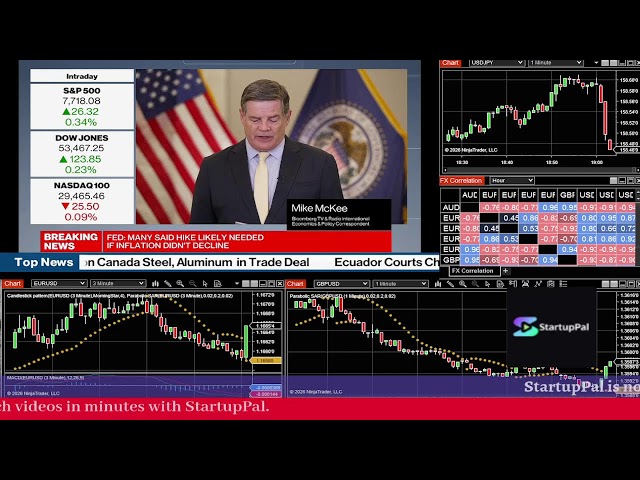
Task: Click second link button in EURUSD chart
Action: click(254, 283)
